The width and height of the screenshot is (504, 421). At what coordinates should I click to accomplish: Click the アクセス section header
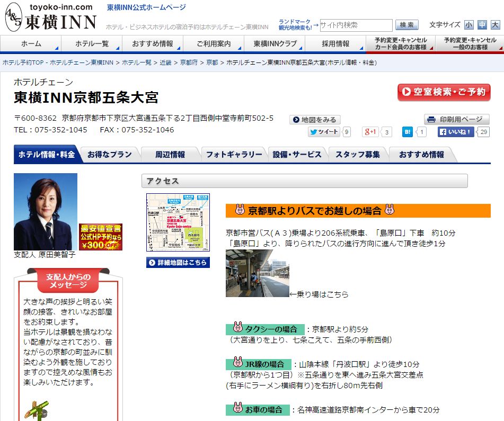(x=304, y=181)
